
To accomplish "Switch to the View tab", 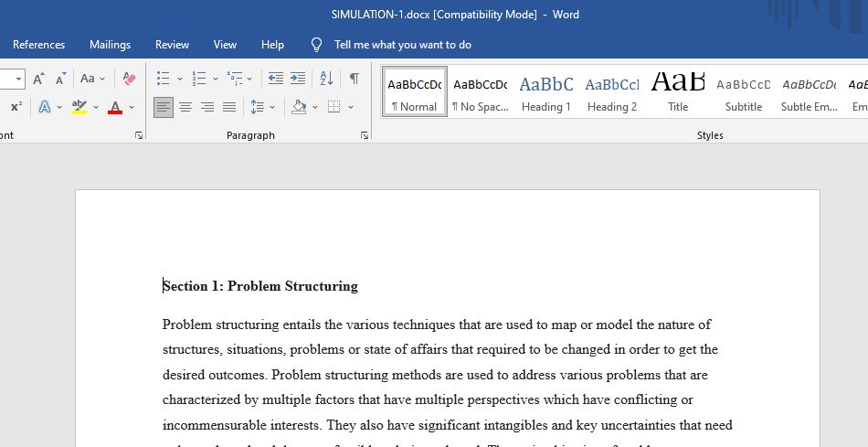I will coord(225,45).
